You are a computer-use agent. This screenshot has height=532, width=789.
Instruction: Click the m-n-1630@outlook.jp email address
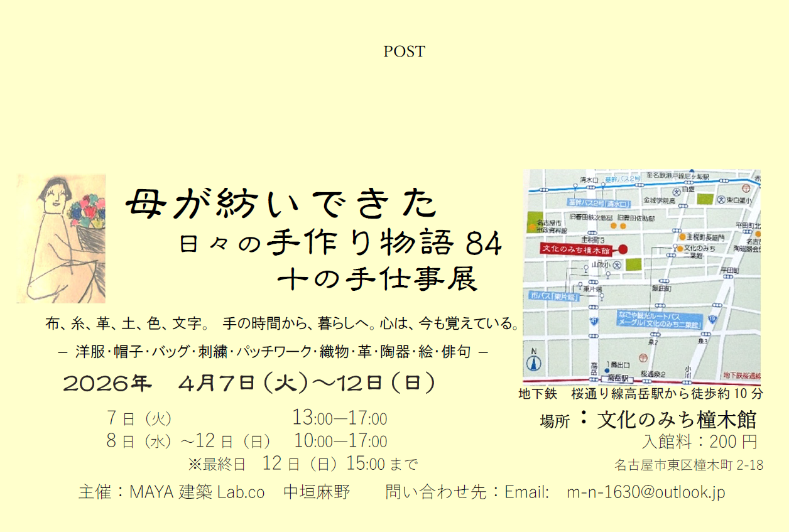tap(646, 492)
